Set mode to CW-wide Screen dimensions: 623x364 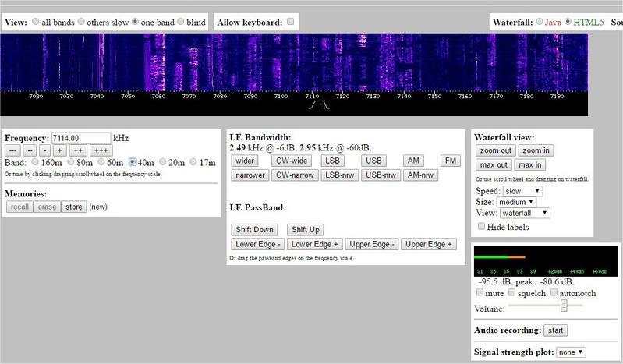[292, 161]
